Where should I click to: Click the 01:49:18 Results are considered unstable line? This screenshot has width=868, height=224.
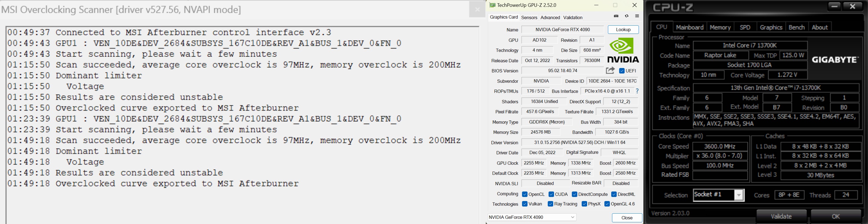coord(115,173)
